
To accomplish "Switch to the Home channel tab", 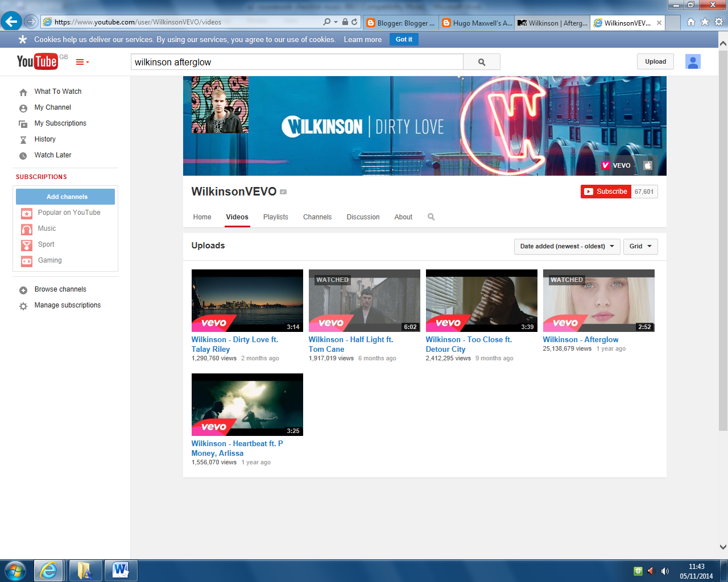I will click(202, 217).
